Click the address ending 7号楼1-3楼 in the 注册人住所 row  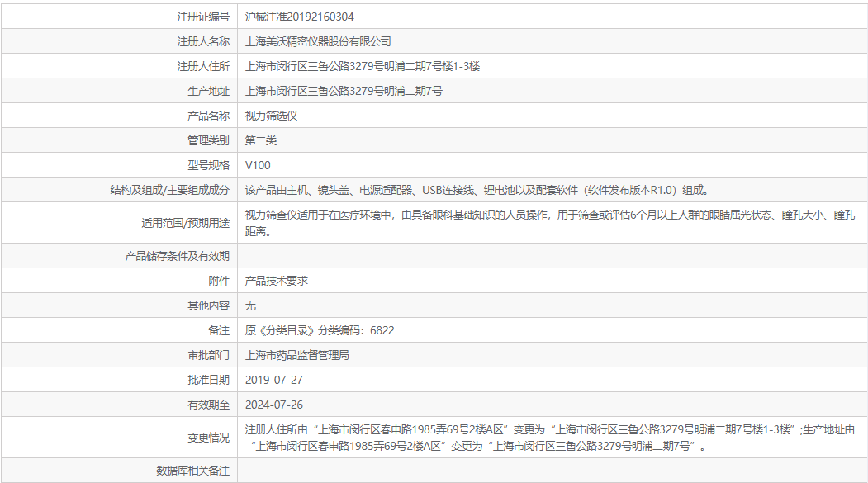pyautogui.click(x=363, y=66)
